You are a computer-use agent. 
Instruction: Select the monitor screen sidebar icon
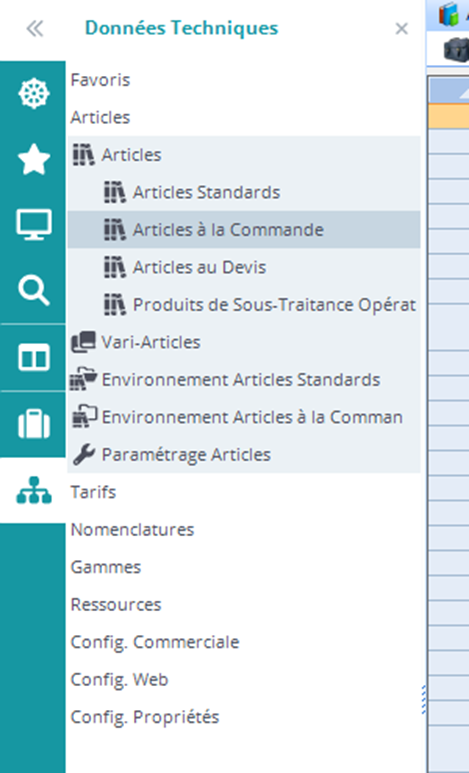(x=34, y=224)
